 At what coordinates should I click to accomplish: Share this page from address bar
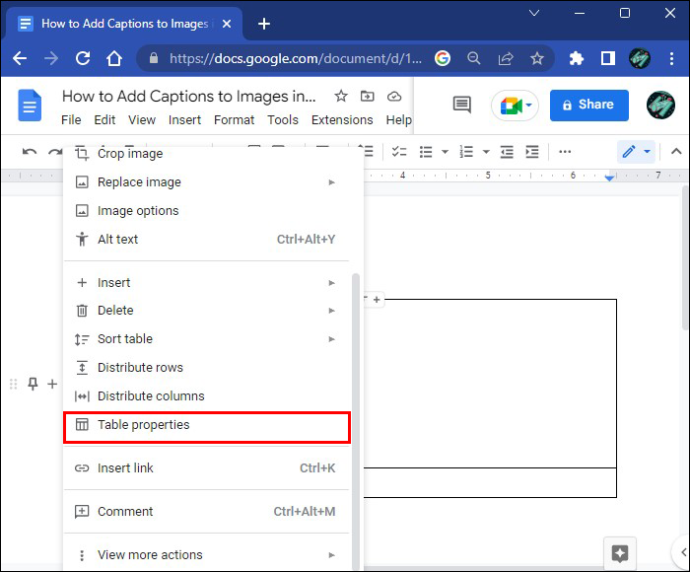coord(506,58)
